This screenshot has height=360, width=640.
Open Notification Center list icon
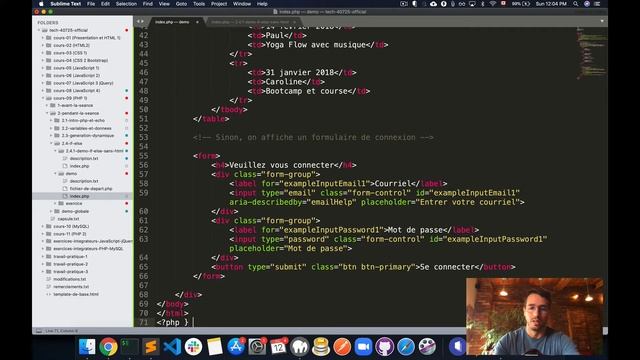pyautogui.click(x=598, y=4)
